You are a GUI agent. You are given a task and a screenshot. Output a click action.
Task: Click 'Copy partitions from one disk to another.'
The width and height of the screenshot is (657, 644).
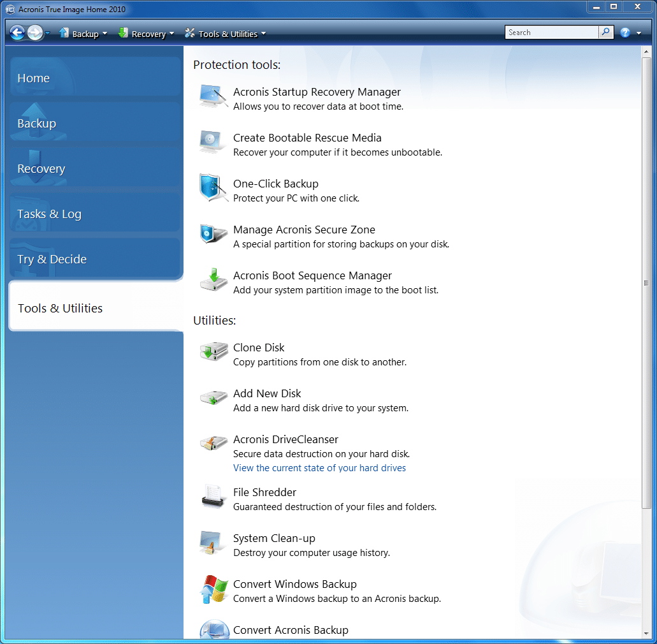(320, 362)
